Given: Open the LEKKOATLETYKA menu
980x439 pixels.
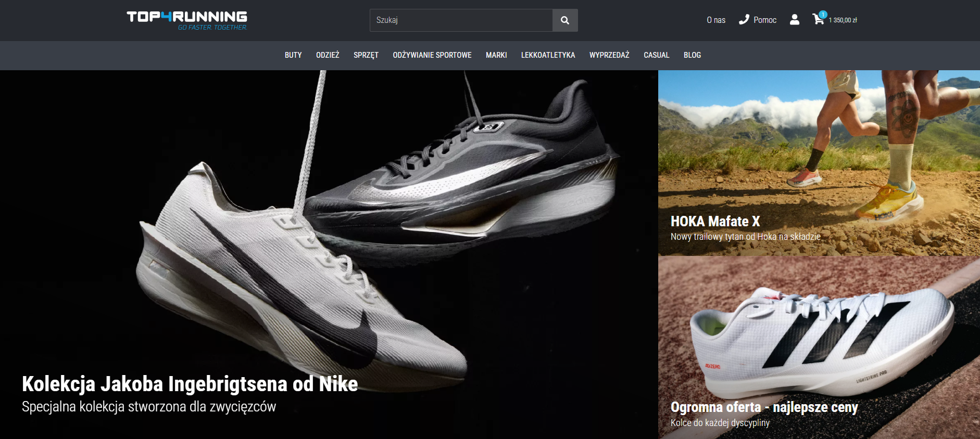Looking at the screenshot, I should coord(548,55).
